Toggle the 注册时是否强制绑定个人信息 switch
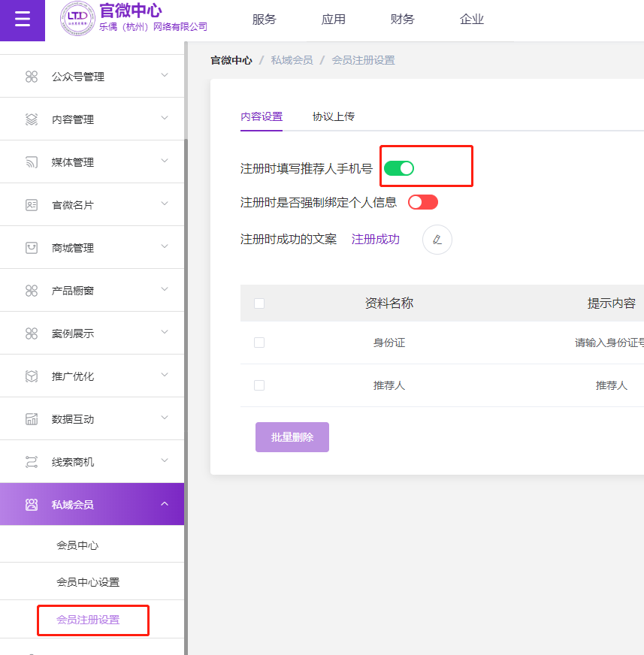Viewport: 644px width, 655px height. (422, 202)
